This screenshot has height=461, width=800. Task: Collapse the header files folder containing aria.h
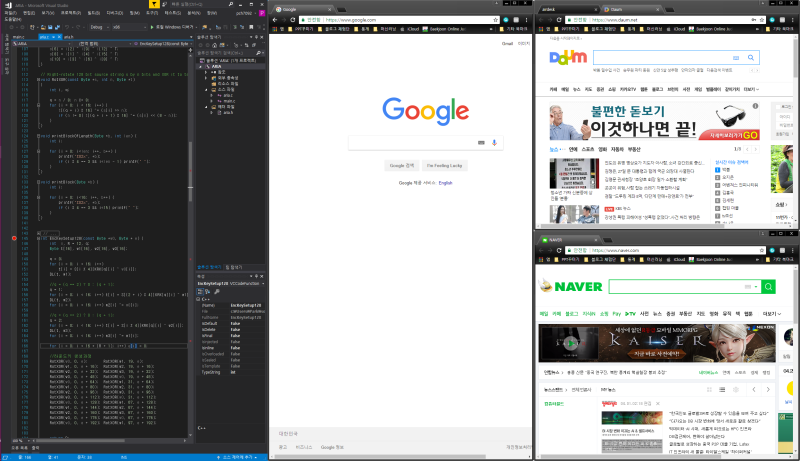[x=206, y=107]
